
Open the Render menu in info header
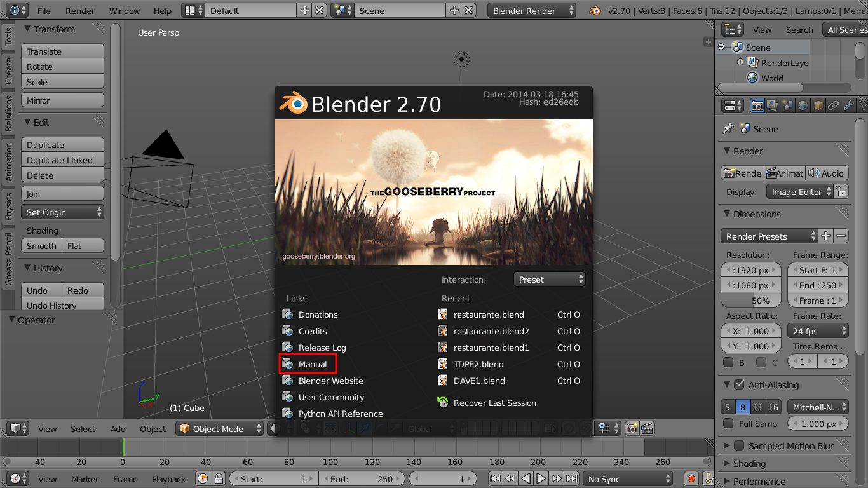pos(80,11)
